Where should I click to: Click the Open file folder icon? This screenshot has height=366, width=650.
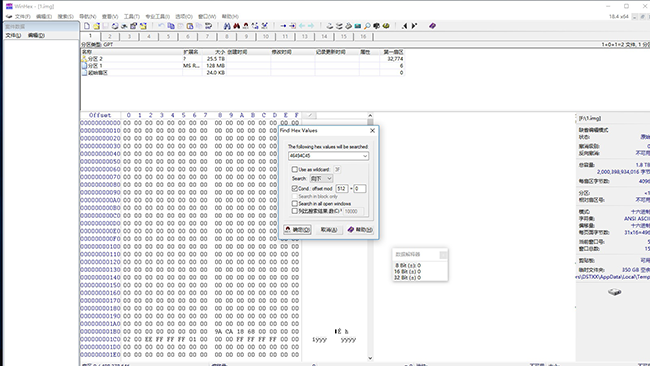96,26
